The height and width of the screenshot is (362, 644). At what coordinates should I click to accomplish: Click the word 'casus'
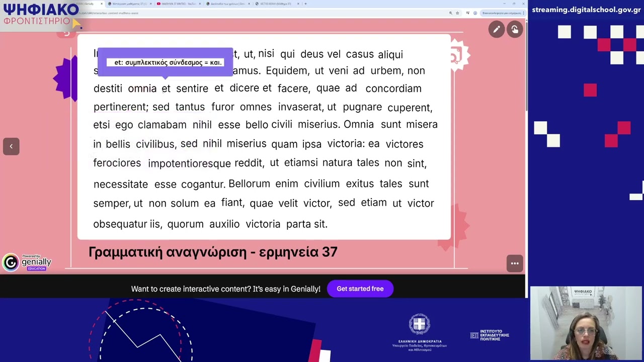[x=360, y=54]
